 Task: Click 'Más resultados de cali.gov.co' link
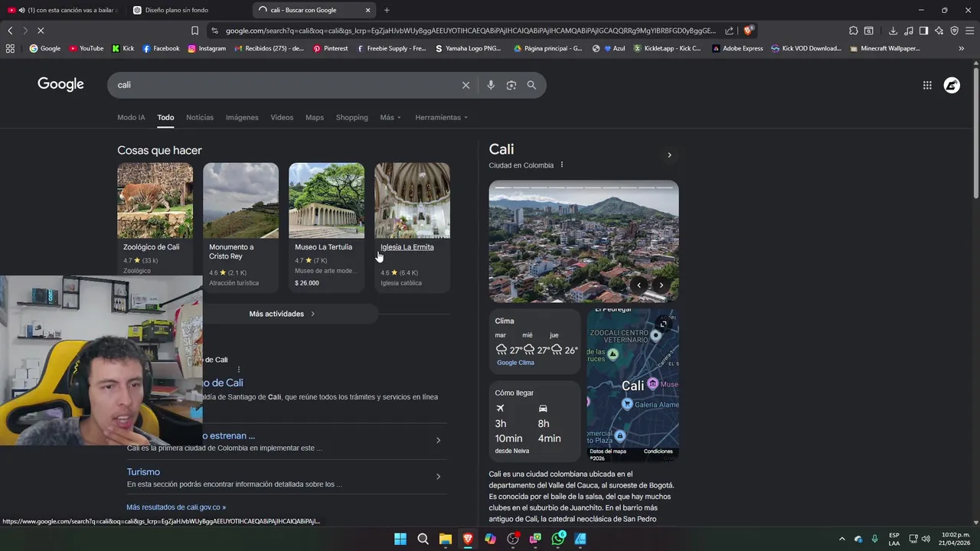[176, 507]
